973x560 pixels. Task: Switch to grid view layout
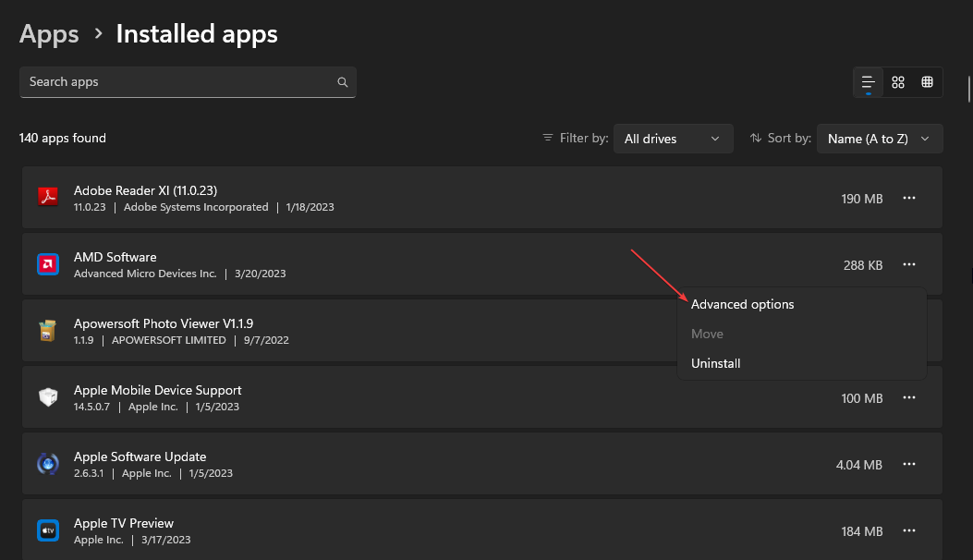(x=897, y=82)
